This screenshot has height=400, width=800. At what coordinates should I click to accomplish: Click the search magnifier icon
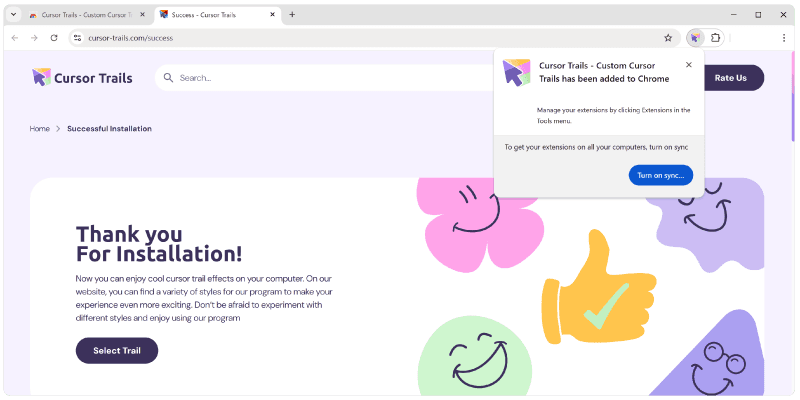point(168,78)
